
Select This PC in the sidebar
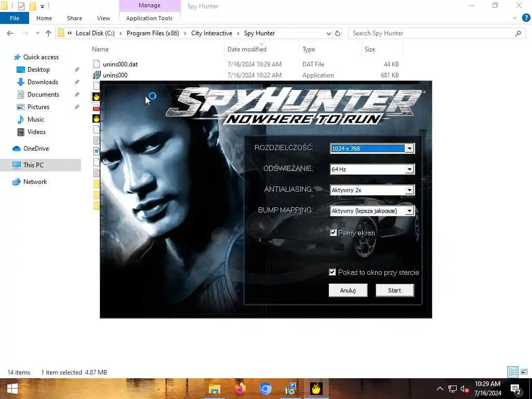[x=33, y=165]
